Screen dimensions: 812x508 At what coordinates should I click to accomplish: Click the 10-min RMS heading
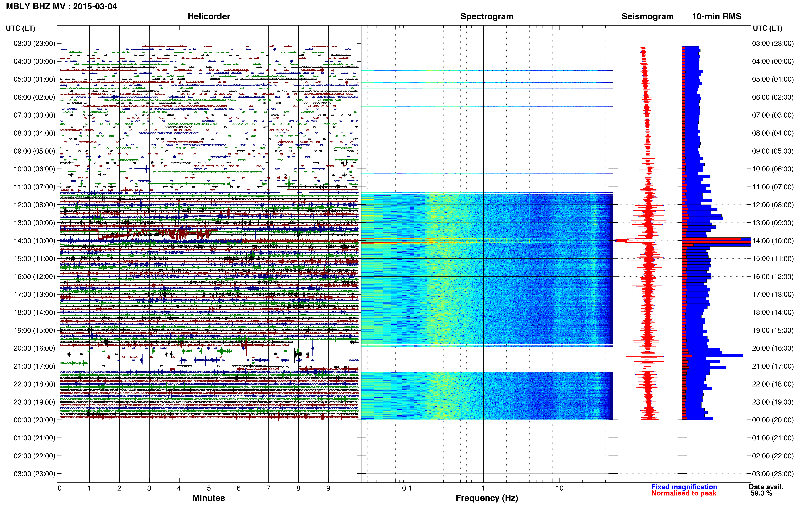point(716,16)
